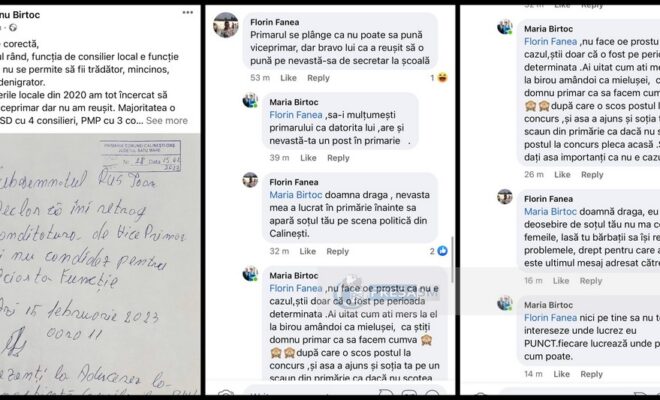The width and height of the screenshot is (660, 400).
Task: Click the globe privacy icon under post author
Action: (13, 28)
